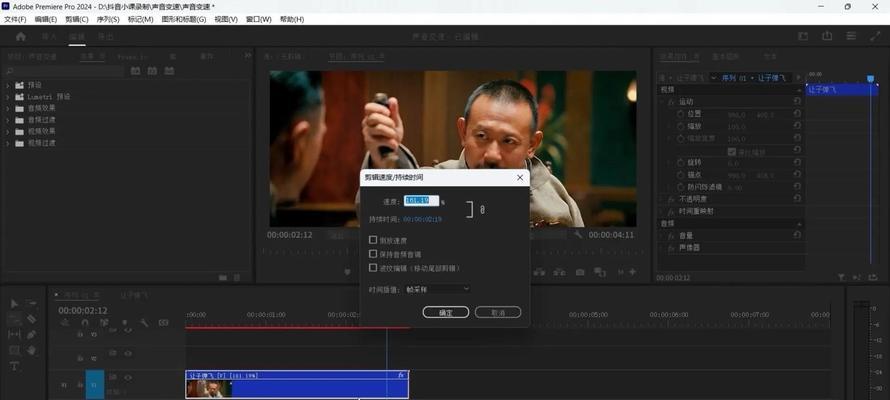Cancel with the 取消 button
The width and height of the screenshot is (890, 400).
click(498, 313)
